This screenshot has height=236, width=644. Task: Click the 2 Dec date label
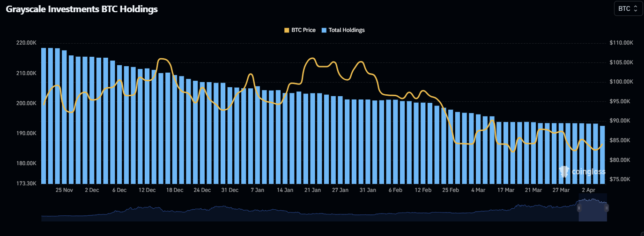pos(92,190)
